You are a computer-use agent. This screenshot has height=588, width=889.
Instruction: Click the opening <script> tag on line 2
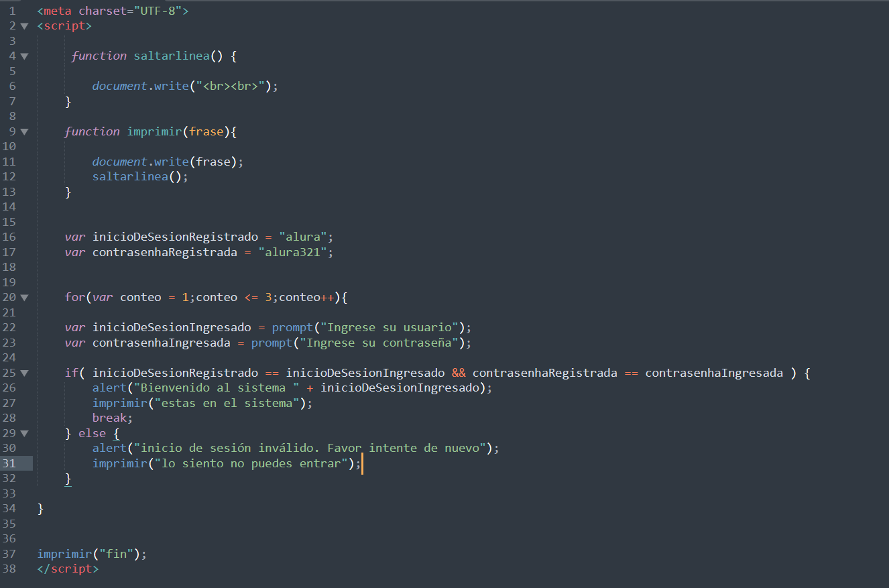(64, 26)
